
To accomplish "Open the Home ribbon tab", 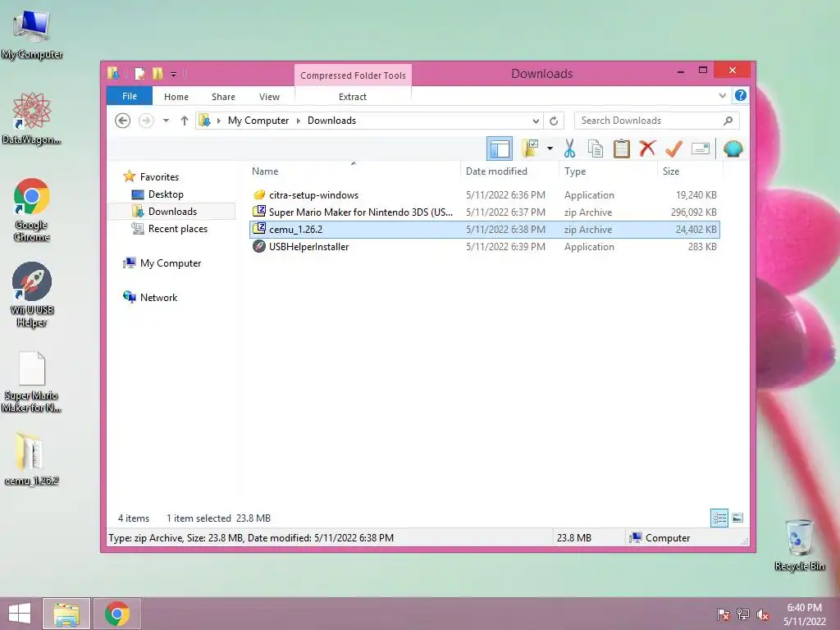I will 176,97.
